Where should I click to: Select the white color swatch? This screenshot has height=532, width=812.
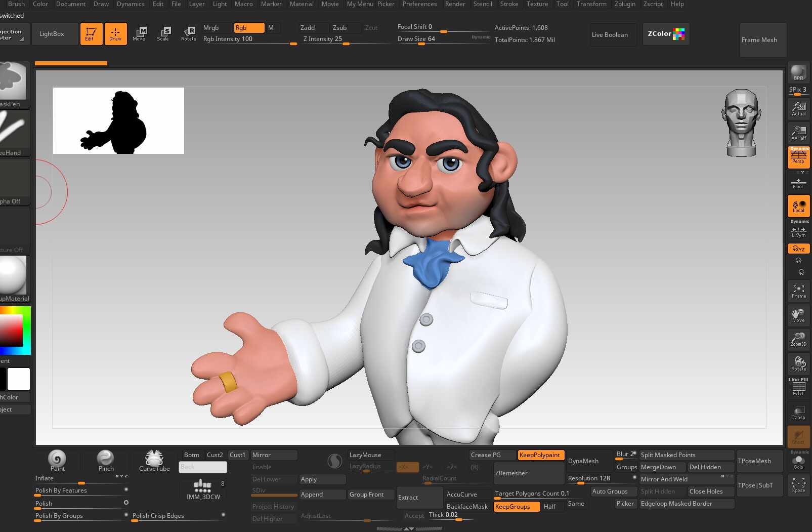[x=19, y=379]
